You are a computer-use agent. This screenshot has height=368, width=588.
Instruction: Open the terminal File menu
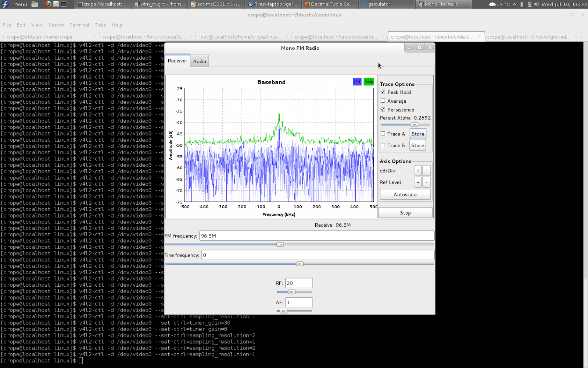7,25
